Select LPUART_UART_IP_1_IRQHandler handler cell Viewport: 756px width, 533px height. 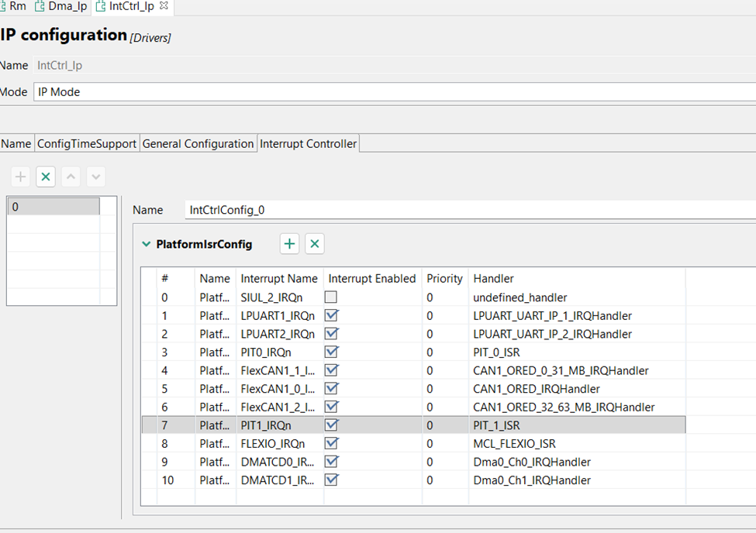[x=576, y=315]
